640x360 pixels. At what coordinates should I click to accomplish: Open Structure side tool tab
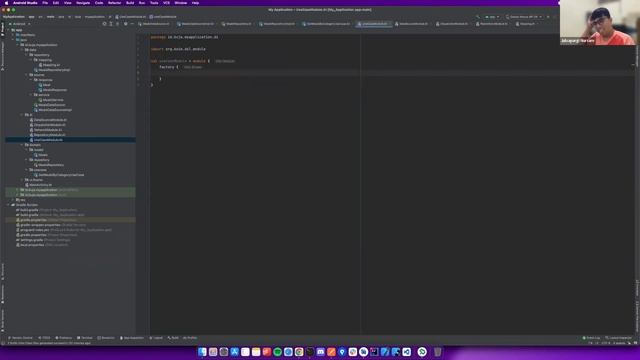point(2,271)
